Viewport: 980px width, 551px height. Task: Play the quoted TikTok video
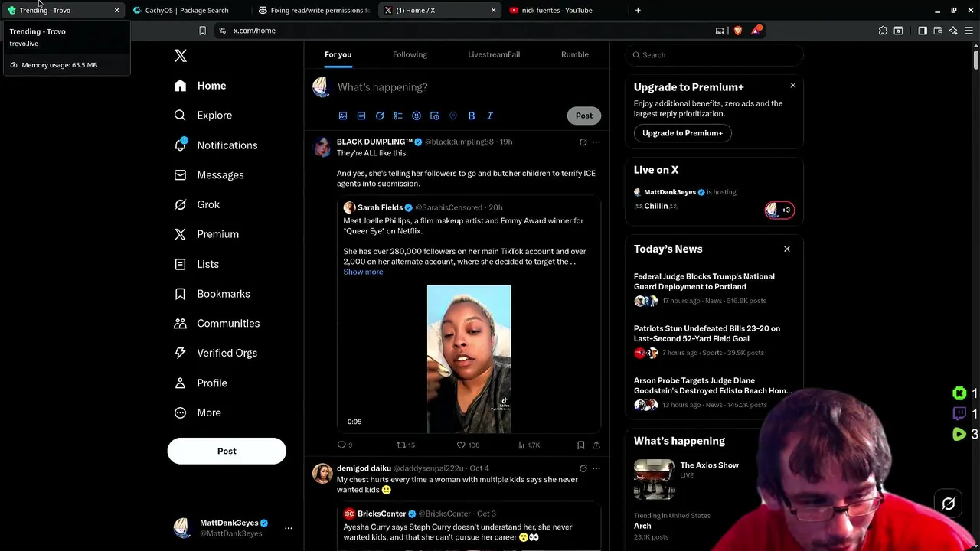click(x=469, y=359)
